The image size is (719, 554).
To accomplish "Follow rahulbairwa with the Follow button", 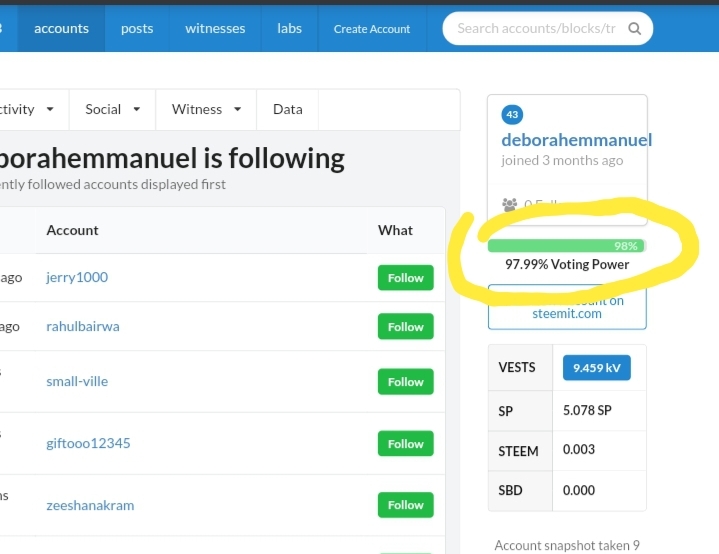I will point(405,327).
